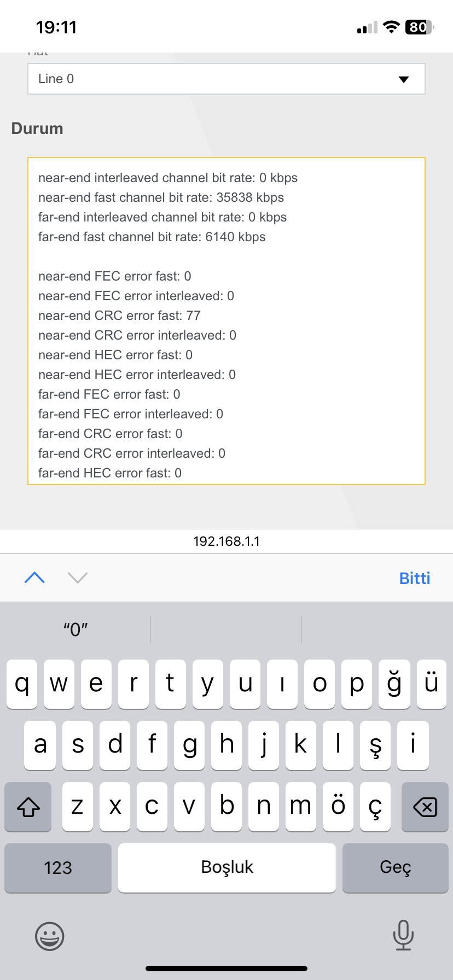The image size is (453, 980).
Task: Open the Line 0 dropdown
Action: click(x=219, y=79)
